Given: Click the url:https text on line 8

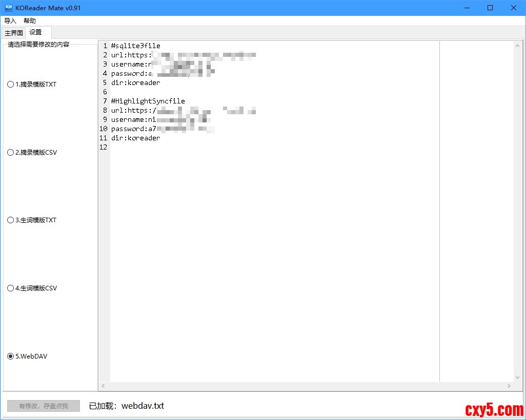Looking at the screenshot, I should (x=133, y=110).
